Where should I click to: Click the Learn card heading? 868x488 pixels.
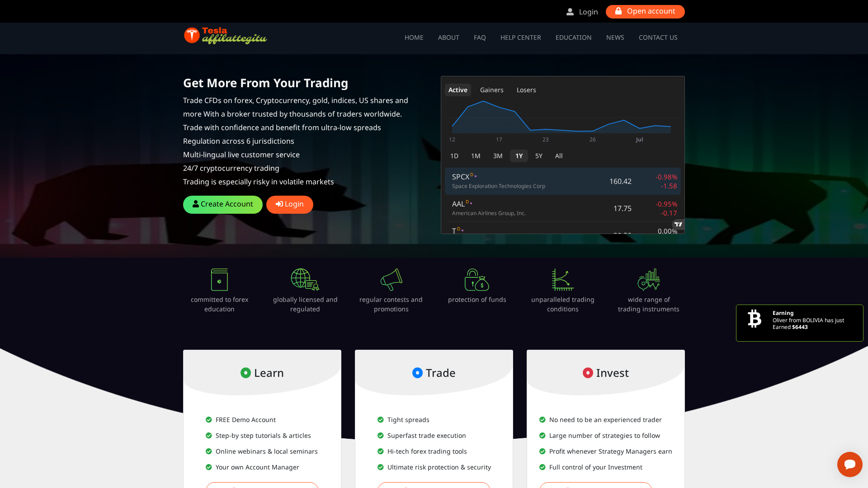(262, 373)
